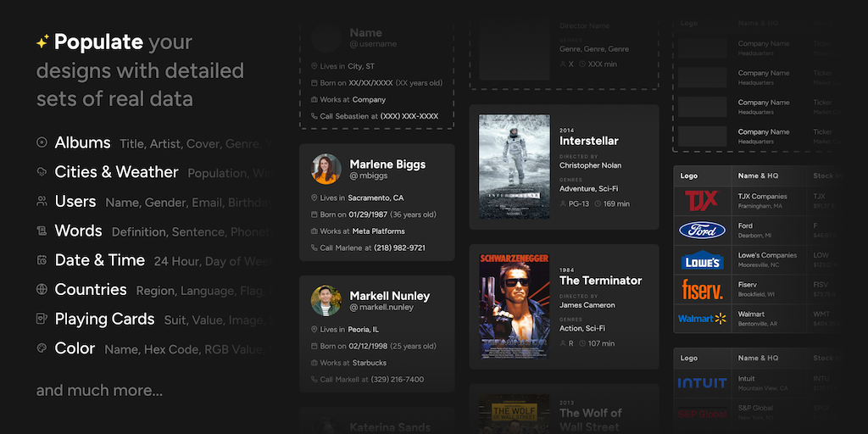Click the Ford logo in table
Screen dimensions: 868x434
click(701, 231)
